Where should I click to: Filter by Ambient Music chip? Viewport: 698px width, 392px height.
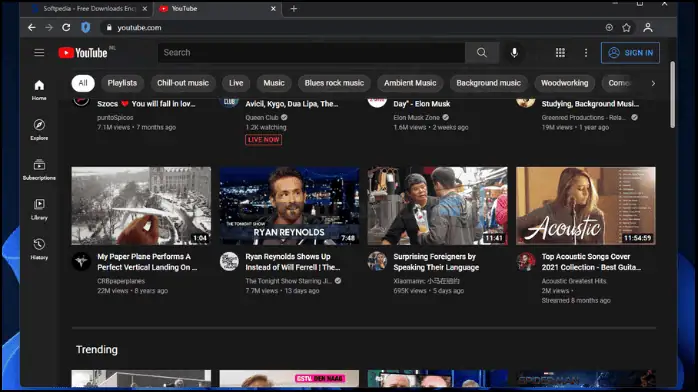coord(410,83)
